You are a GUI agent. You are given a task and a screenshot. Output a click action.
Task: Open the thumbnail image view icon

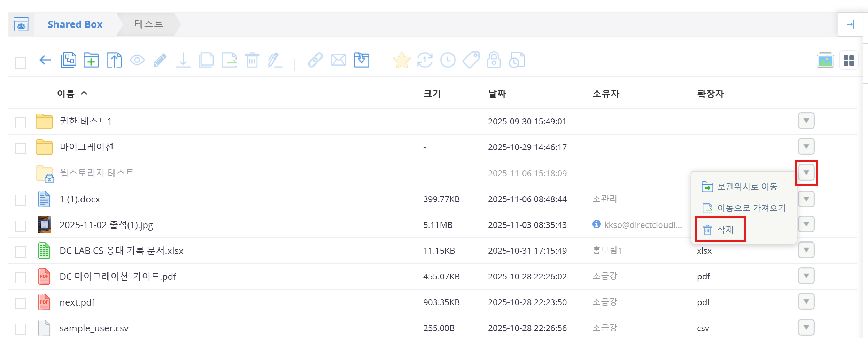click(x=825, y=61)
